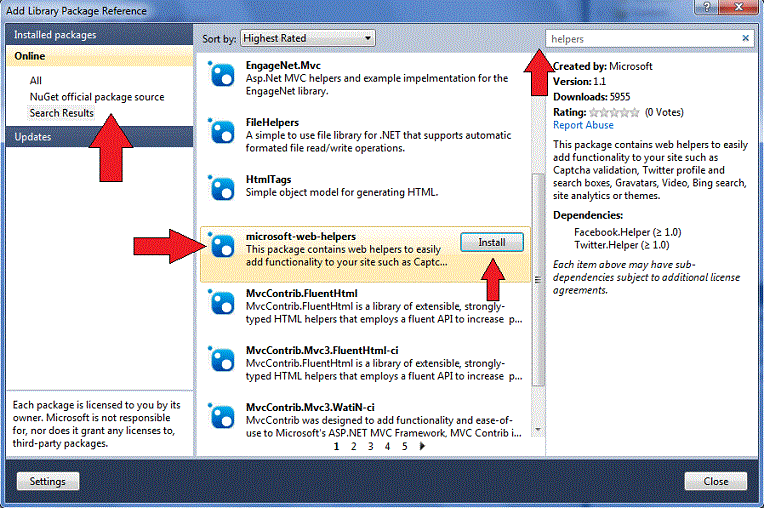Install the microsoft-web-helpers package

[492, 242]
